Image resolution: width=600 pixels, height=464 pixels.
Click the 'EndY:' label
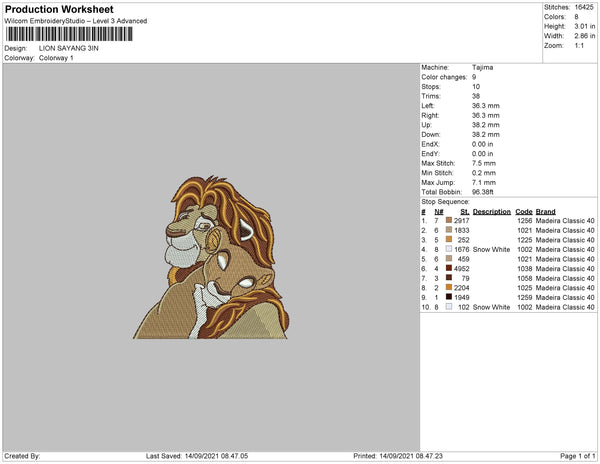coord(430,153)
